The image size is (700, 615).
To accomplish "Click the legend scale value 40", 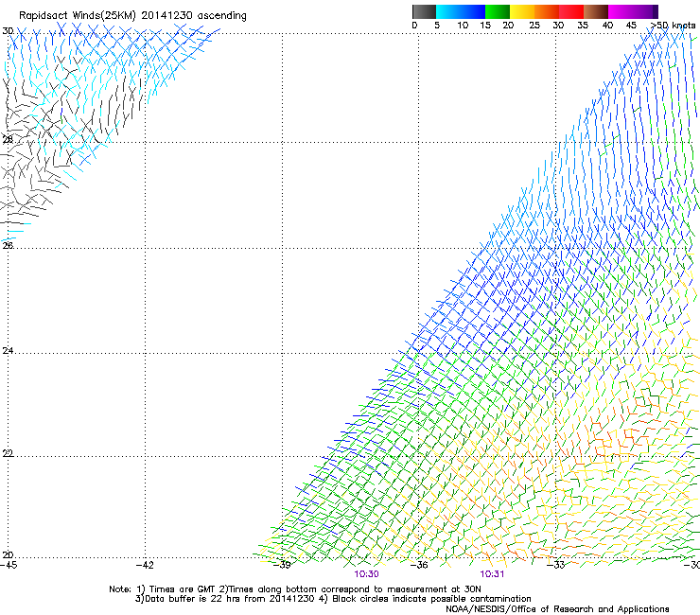I will (x=607, y=26).
